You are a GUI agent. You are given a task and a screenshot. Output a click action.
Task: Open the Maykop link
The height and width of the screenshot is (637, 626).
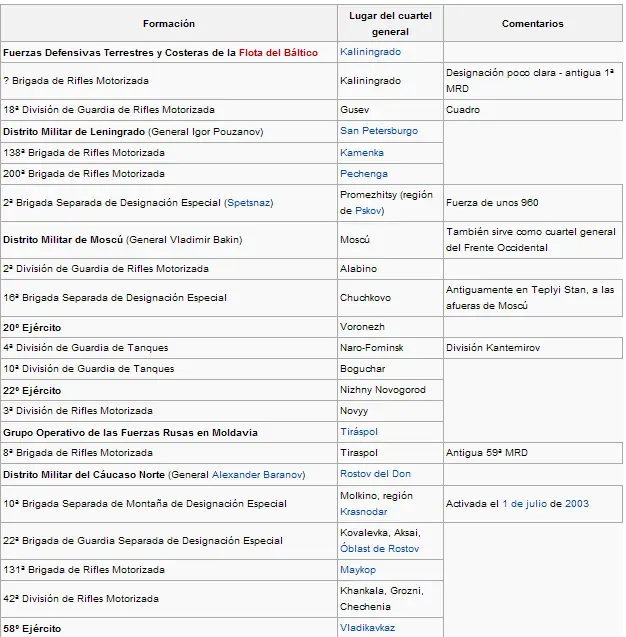[x=358, y=570]
